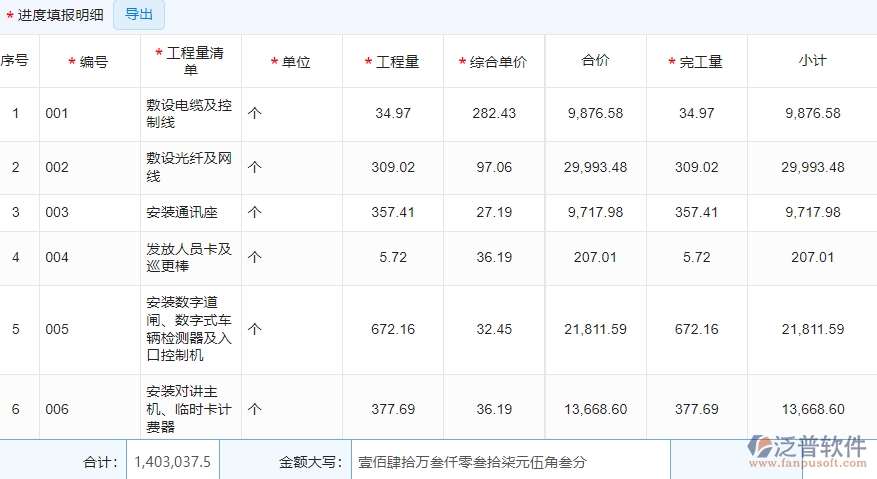This screenshot has width=877, height=479.
Task: Click item 敷设光纤及网线
Action: pyautogui.click(x=189, y=167)
